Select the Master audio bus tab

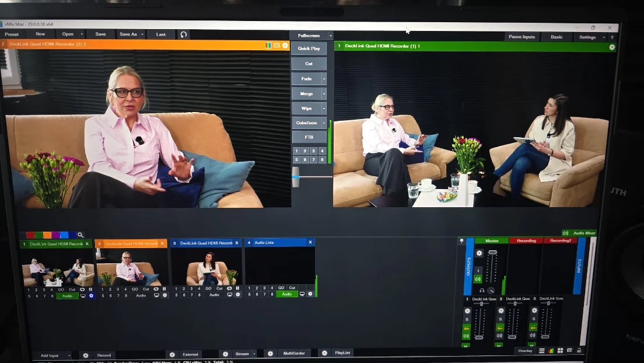(492, 241)
